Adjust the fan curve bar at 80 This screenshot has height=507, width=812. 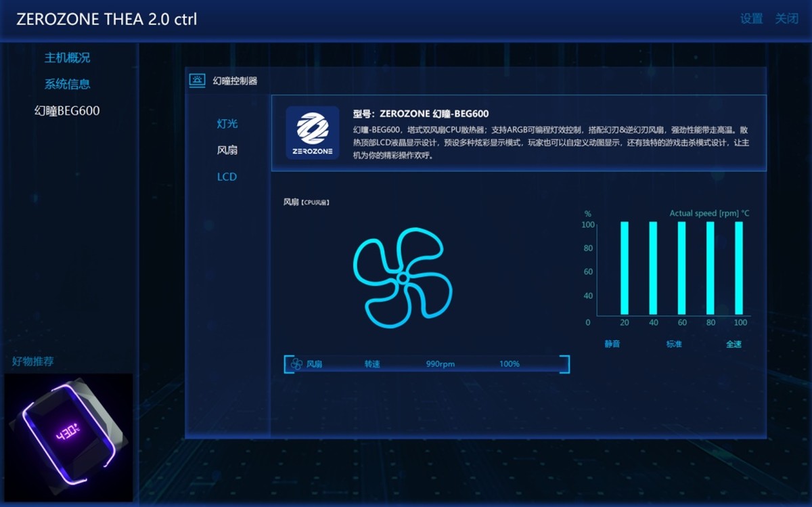coord(710,269)
